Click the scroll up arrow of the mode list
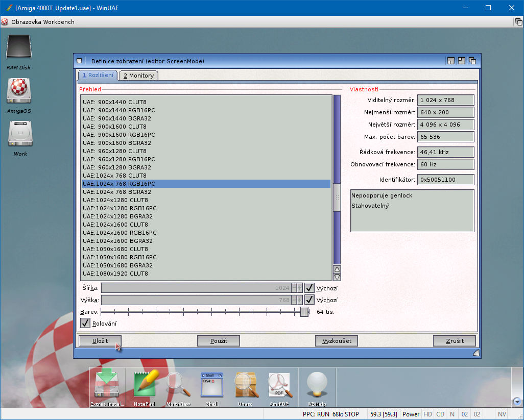This screenshot has height=420, width=524. [x=337, y=269]
